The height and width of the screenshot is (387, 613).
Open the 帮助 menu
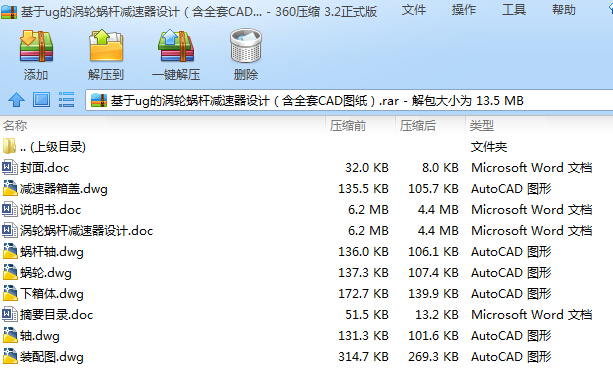coord(564,10)
